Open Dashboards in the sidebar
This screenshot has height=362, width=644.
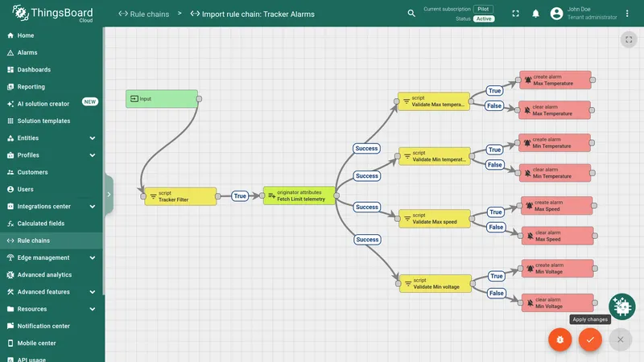tap(52, 70)
